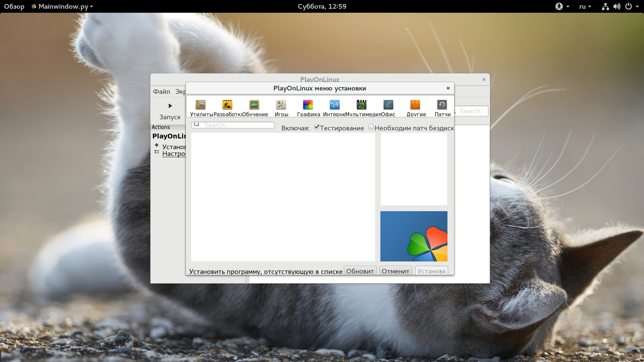Open the Интернет category icon
The width and height of the screenshot is (644, 362).
point(334,105)
